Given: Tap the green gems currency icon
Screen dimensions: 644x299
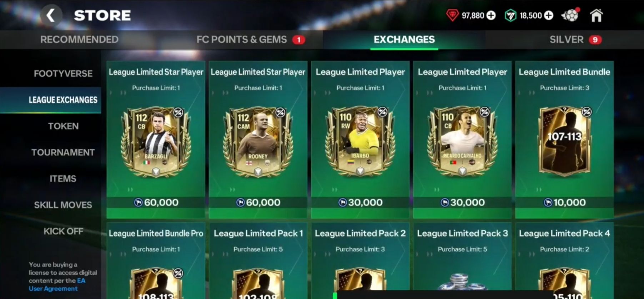Looking at the screenshot, I should pos(510,15).
